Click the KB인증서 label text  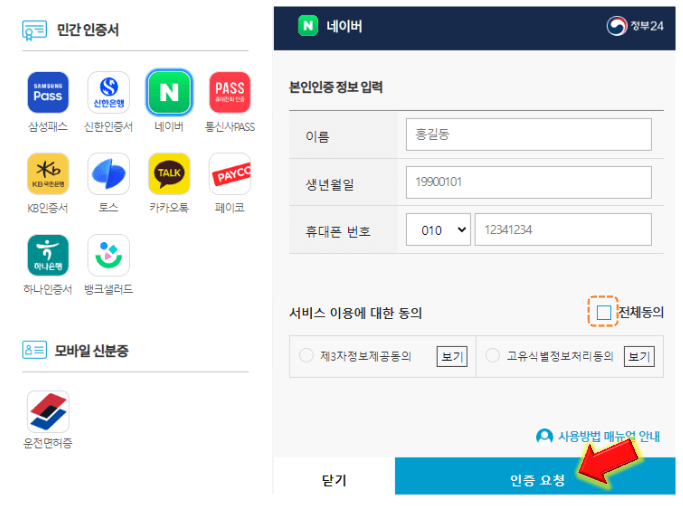click(x=48, y=208)
